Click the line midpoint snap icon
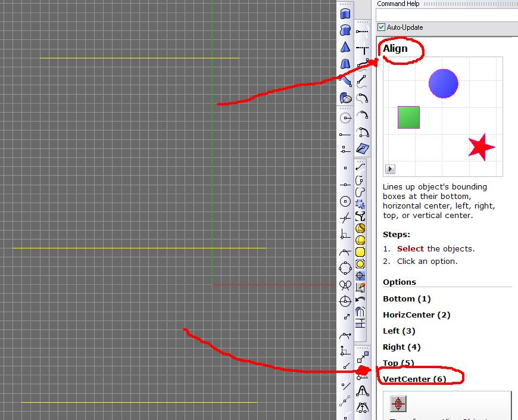Image resolution: width=518 pixels, height=420 pixels. pos(345,185)
